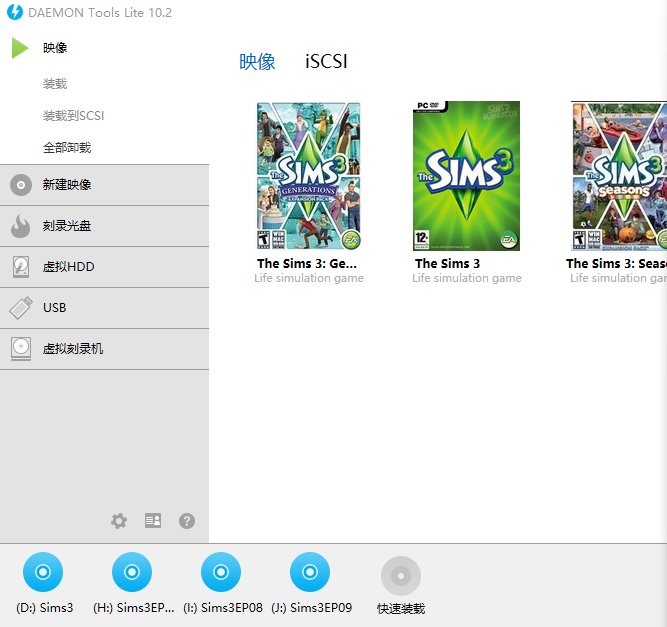
Task: Select the 刻录光盘 flame icon
Action: [x=21, y=226]
